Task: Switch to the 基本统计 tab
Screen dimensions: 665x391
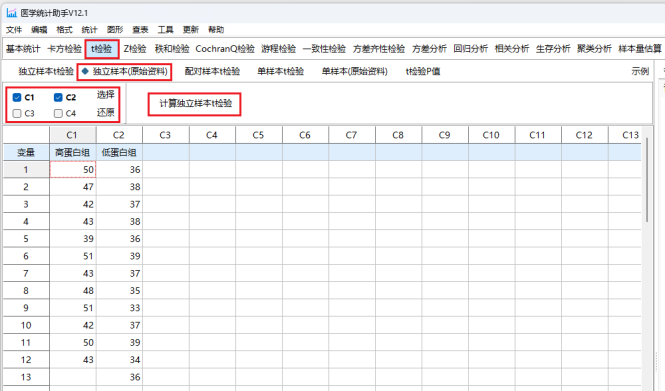Action: point(23,49)
